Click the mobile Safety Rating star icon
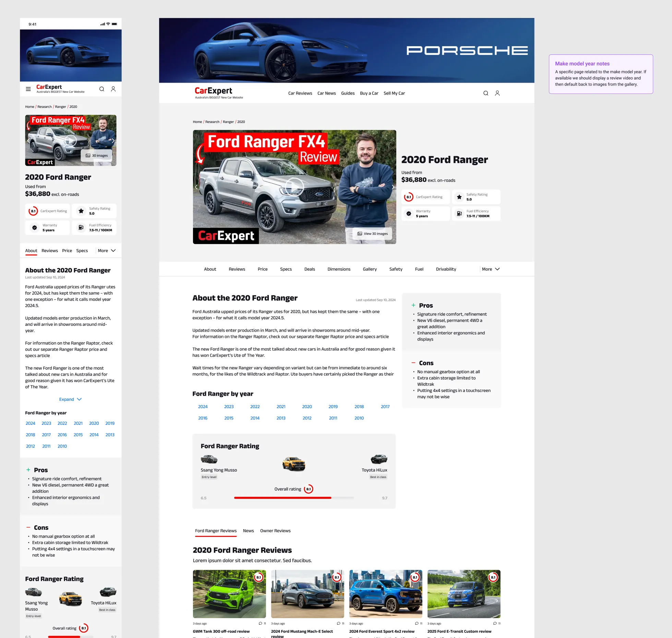 [81, 211]
